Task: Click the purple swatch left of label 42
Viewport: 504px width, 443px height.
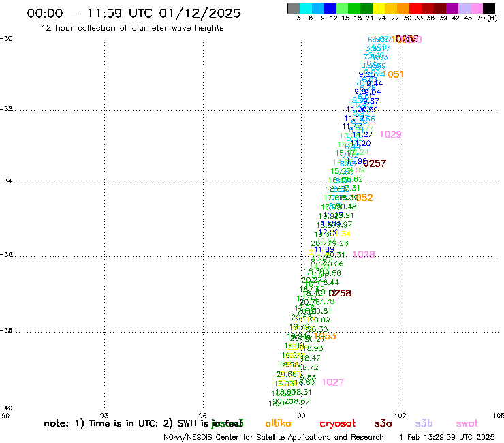Action: tap(452, 8)
